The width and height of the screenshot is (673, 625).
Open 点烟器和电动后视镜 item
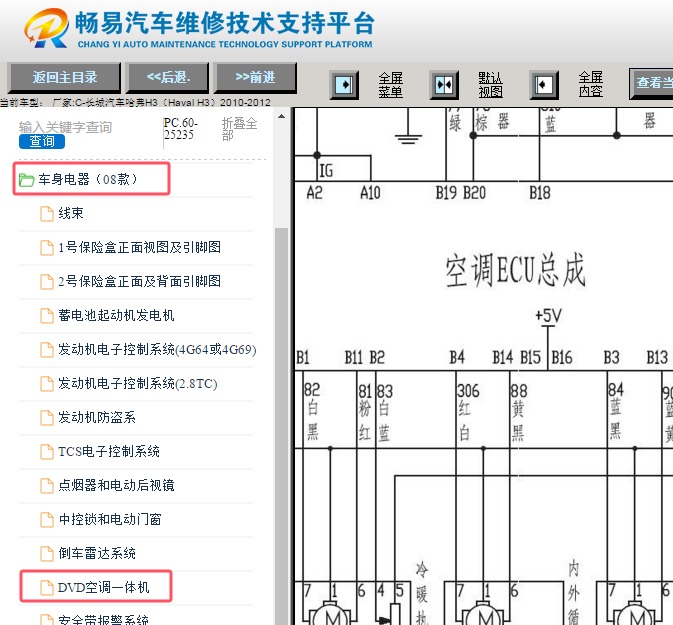[x=116, y=485]
